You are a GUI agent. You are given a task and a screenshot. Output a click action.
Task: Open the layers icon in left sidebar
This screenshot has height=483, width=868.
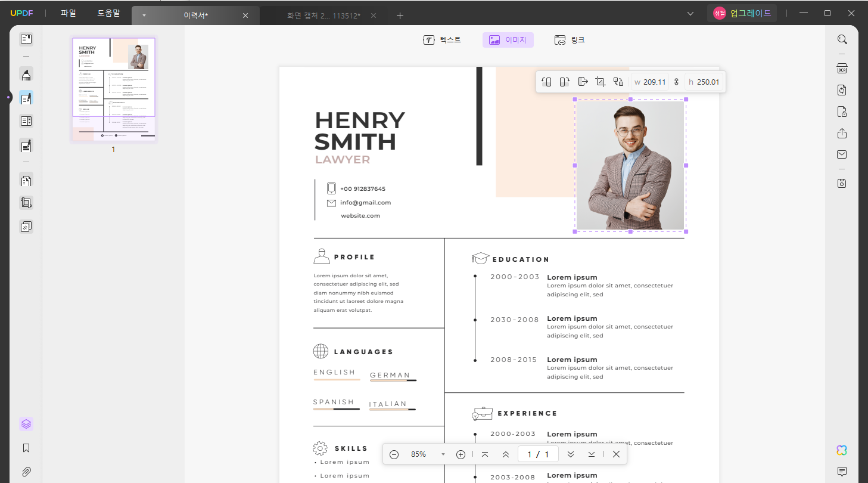[x=26, y=424]
